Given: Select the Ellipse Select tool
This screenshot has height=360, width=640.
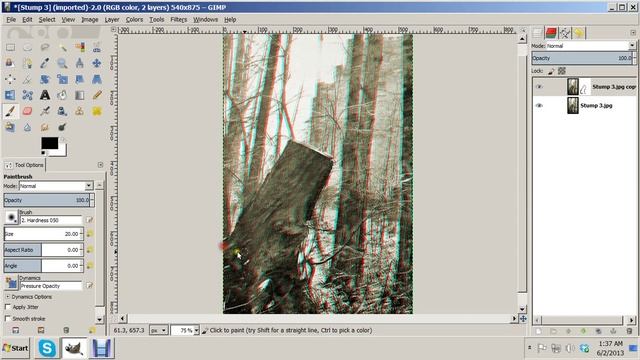Looking at the screenshot, I should pos(27,47).
